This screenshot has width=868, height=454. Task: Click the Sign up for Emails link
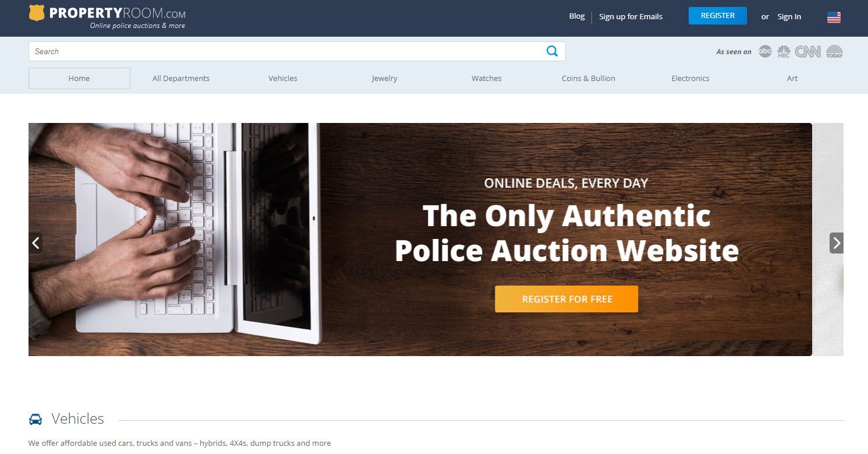[630, 16]
